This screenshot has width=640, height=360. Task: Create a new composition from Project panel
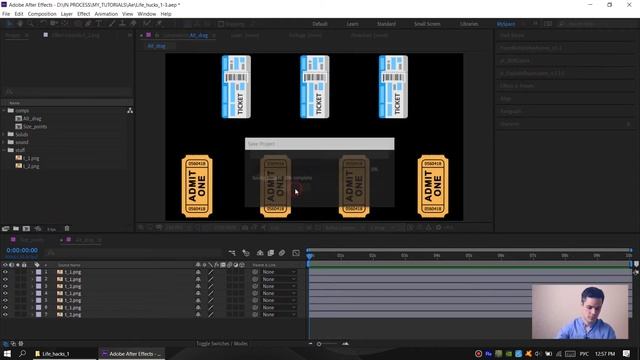pyautogui.click(x=26, y=229)
